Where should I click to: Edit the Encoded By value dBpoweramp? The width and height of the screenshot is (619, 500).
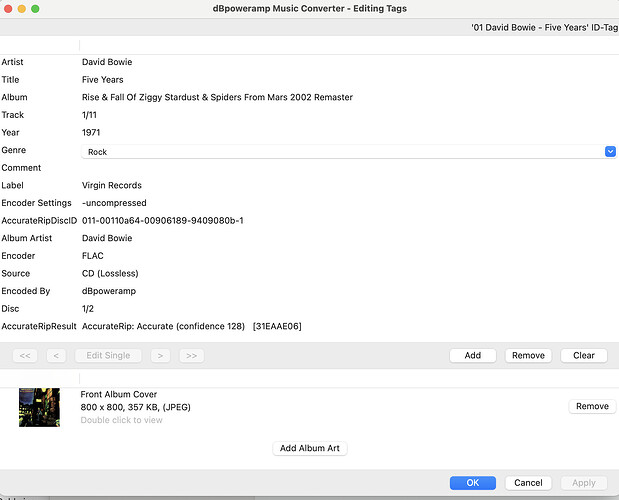tap(109, 291)
